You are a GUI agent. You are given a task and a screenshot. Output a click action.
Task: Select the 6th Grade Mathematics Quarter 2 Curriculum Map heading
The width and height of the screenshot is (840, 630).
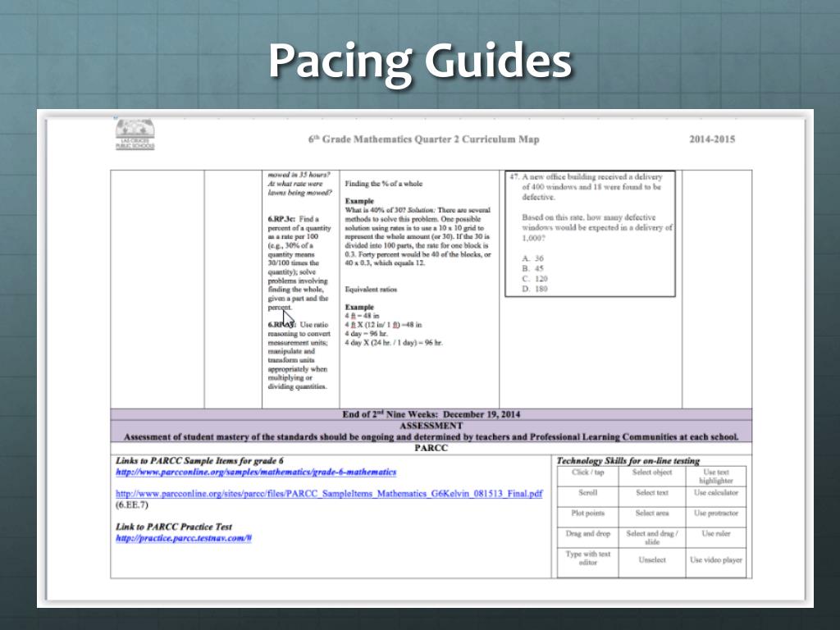424,139
